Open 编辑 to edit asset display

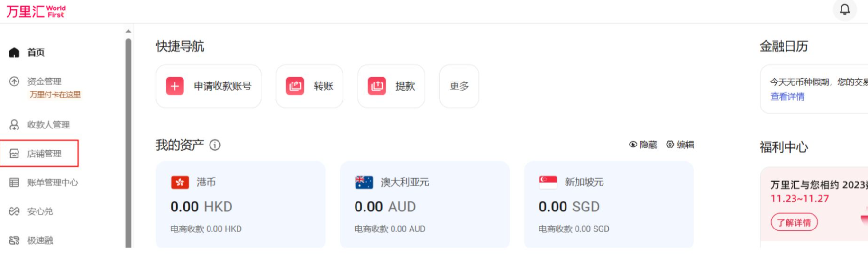(680, 145)
